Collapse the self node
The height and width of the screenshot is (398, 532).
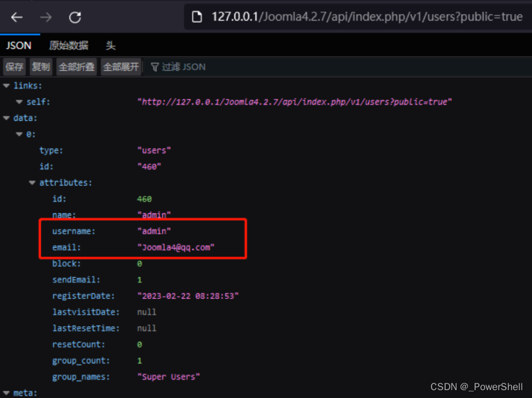(19, 102)
